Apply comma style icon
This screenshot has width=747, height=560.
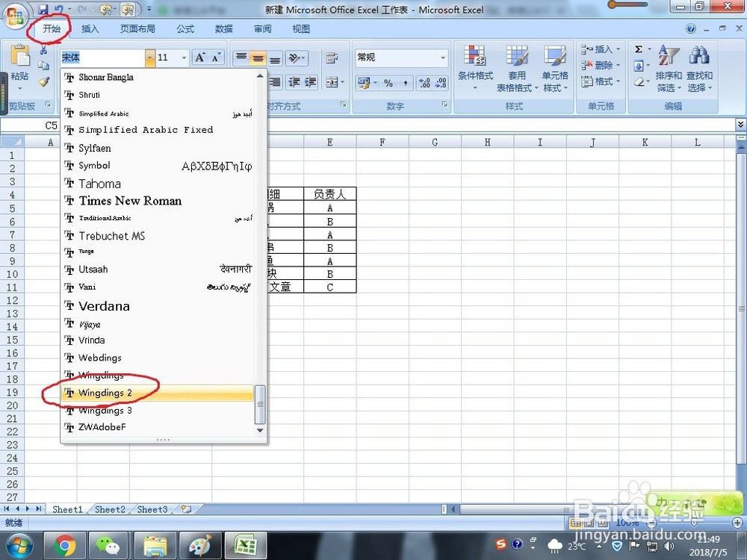(x=406, y=83)
